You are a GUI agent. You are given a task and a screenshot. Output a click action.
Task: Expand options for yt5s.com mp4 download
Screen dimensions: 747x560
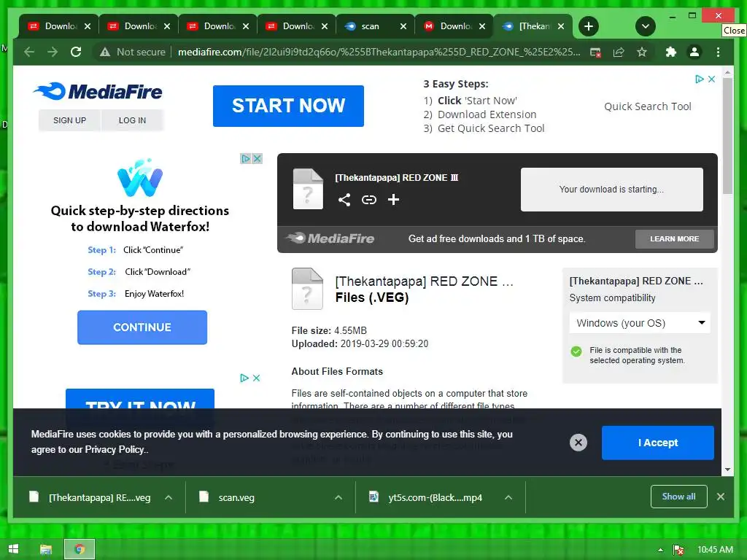tap(508, 497)
